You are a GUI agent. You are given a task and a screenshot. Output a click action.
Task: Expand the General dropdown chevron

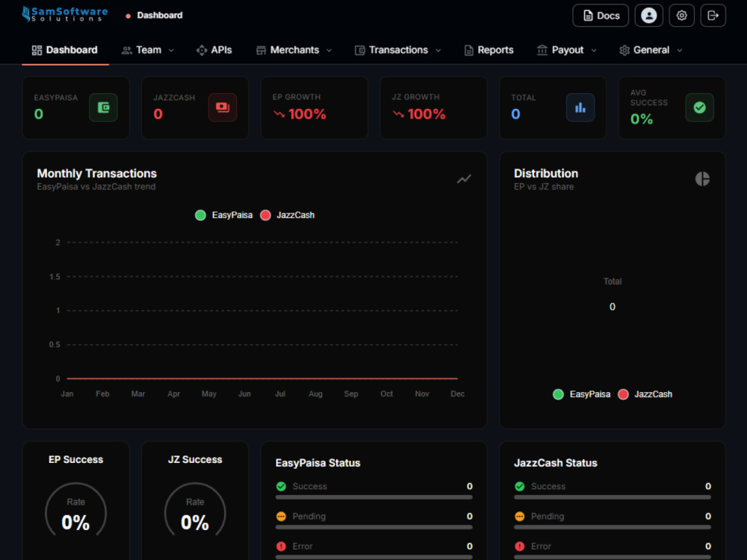click(680, 51)
